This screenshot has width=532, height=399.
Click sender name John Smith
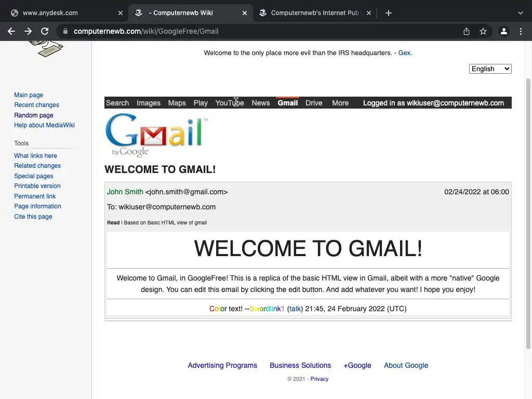[125, 192]
